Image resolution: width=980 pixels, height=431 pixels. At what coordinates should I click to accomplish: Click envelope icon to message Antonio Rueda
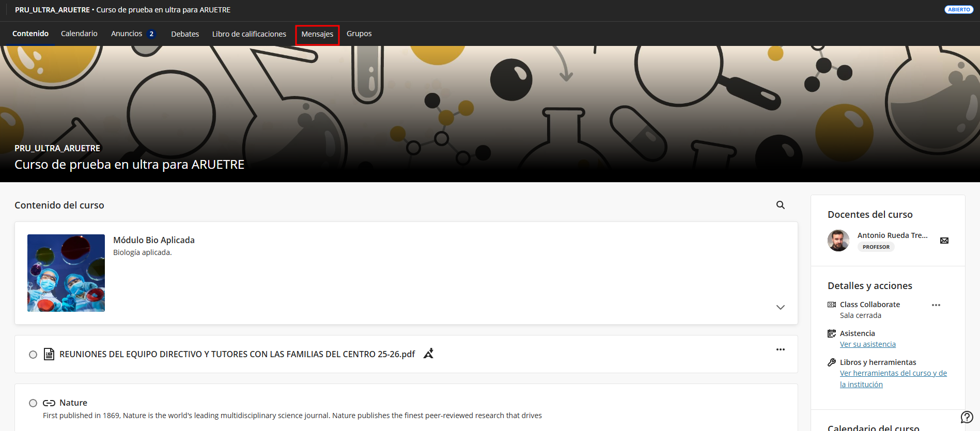point(944,241)
